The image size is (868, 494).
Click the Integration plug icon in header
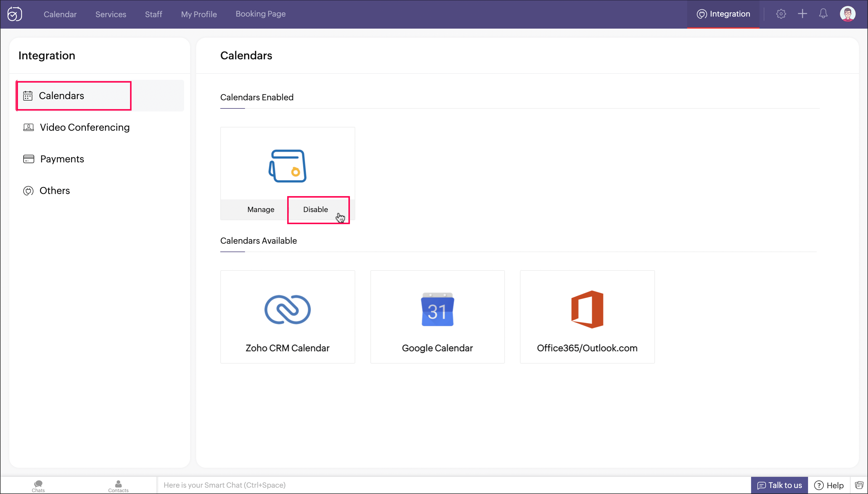point(701,14)
